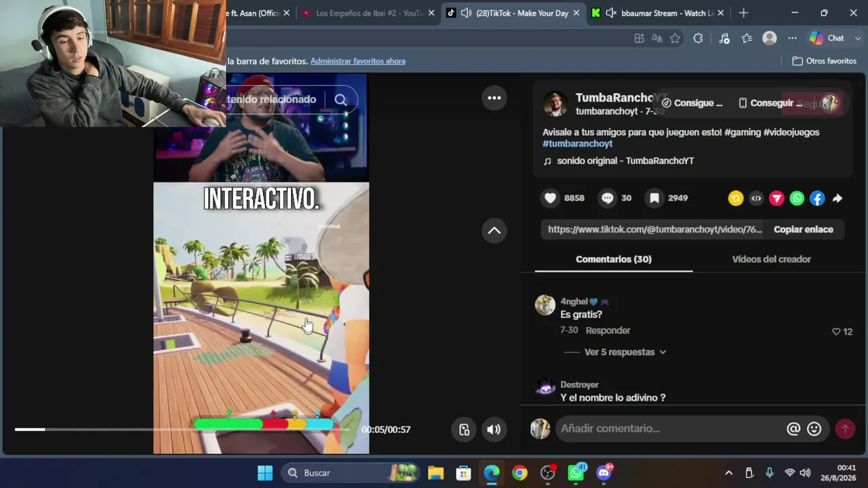Open the browser profile avatar
The height and width of the screenshot is (488, 868).
coord(769,39)
